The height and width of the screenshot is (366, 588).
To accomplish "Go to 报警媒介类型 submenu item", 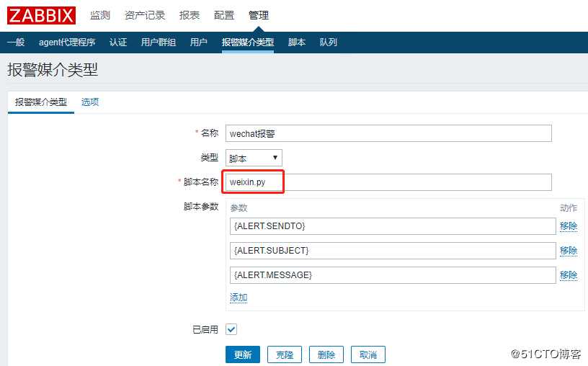I will [x=247, y=42].
